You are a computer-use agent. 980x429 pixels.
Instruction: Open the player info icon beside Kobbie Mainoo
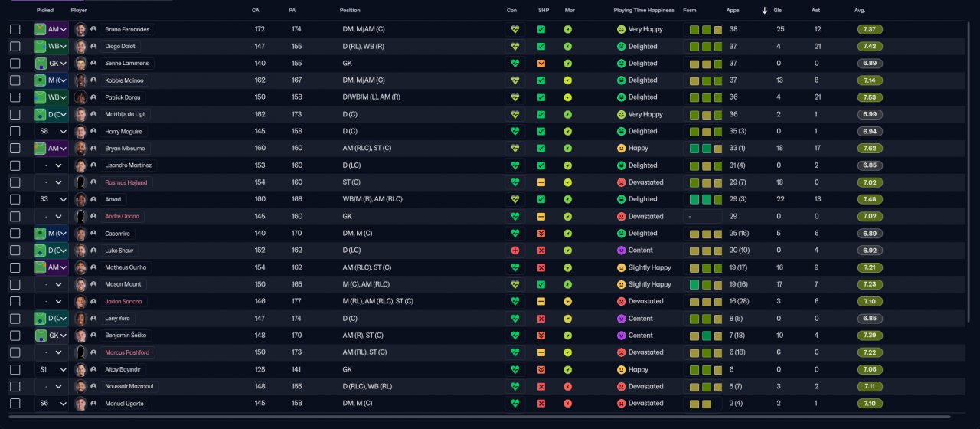click(93, 80)
